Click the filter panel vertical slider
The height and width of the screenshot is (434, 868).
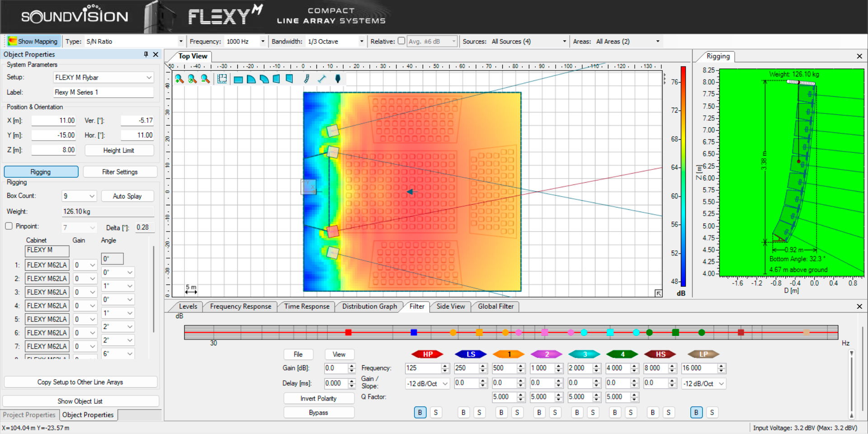click(851, 384)
